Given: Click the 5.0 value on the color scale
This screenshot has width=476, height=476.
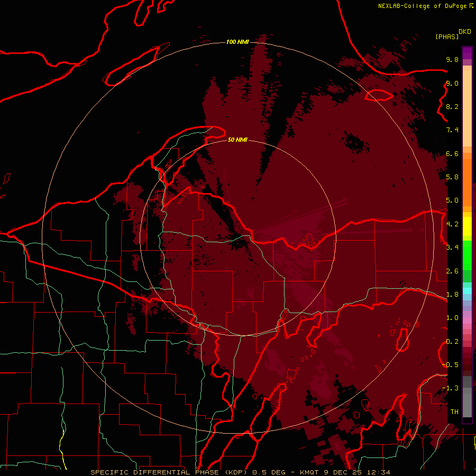Looking at the screenshot, I should click(x=452, y=200).
